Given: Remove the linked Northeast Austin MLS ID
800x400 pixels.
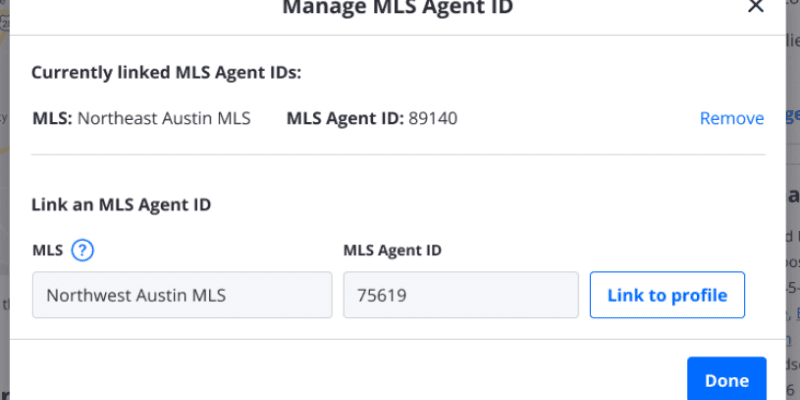Looking at the screenshot, I should pos(731,118).
